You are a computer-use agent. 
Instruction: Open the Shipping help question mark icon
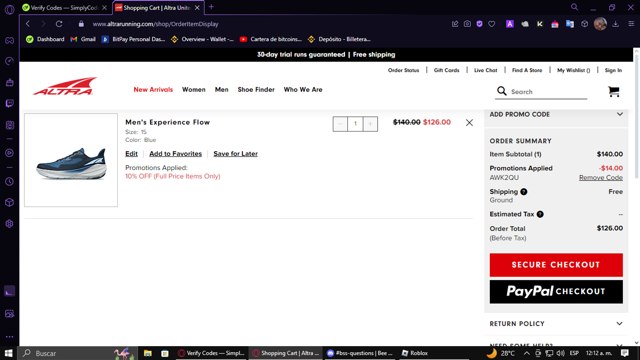[524, 191]
